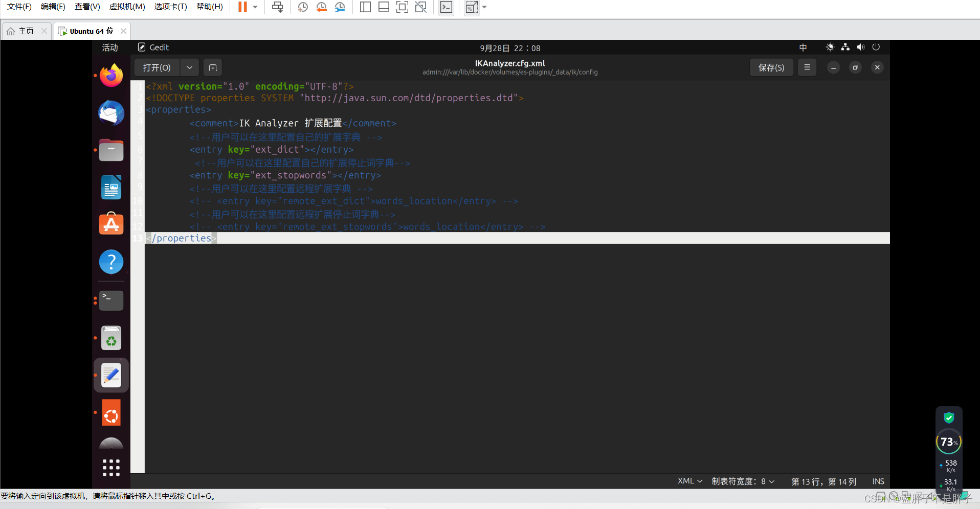Open LibreOffice Writer from the dock

pyautogui.click(x=111, y=188)
